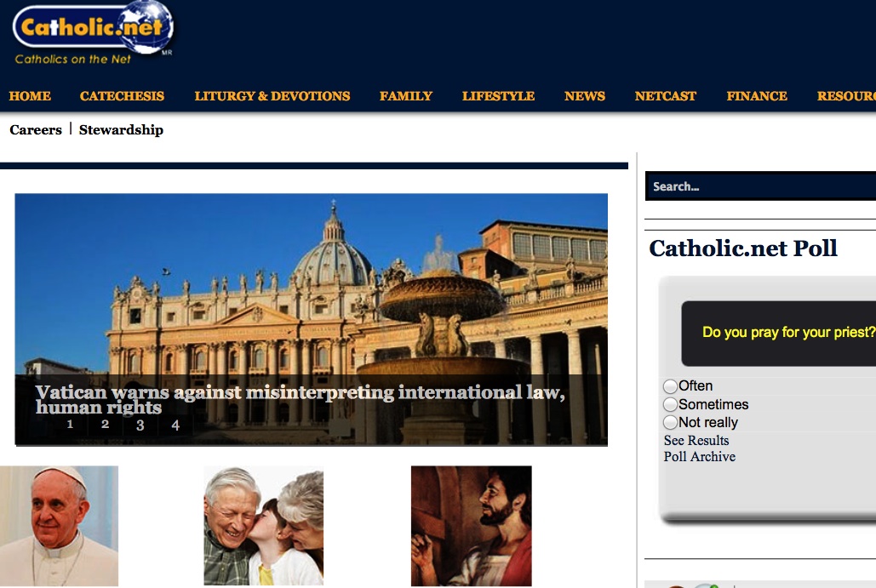The image size is (876, 588).
Task: Open the Stewardship link
Action: click(121, 130)
